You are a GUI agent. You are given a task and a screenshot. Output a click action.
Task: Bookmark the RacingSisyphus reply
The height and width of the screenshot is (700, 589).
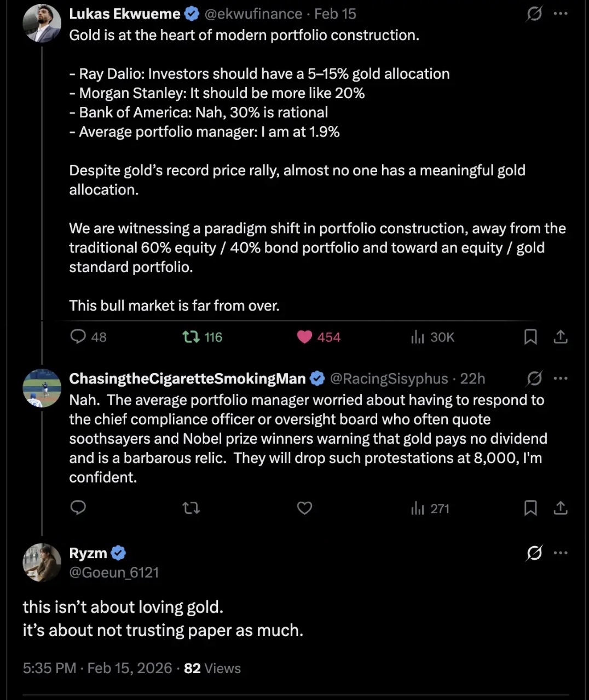(x=530, y=508)
